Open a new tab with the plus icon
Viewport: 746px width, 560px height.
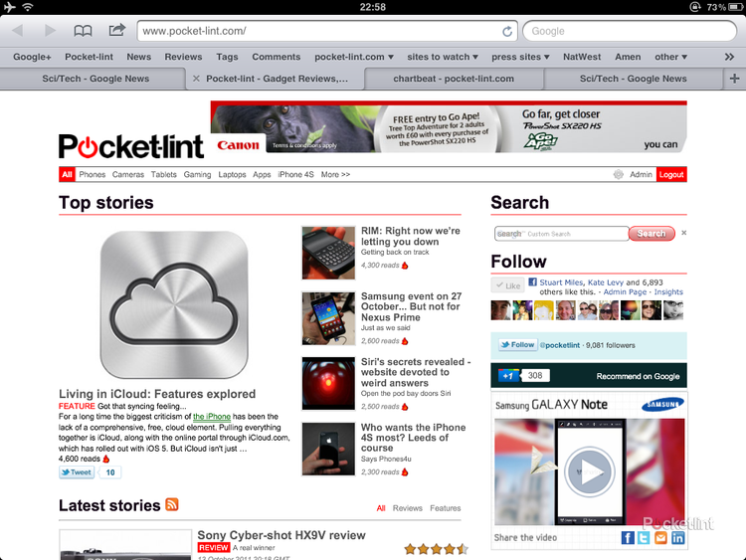[735, 79]
